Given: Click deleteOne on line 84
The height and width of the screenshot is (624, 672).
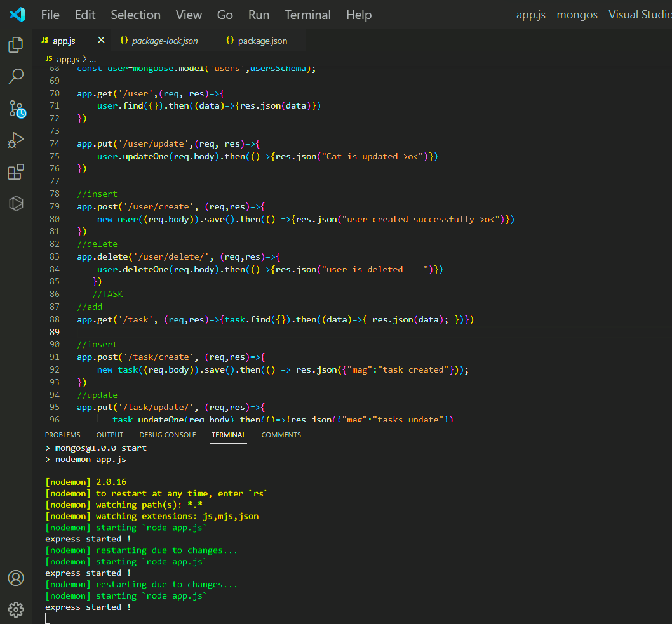Looking at the screenshot, I should [x=145, y=269].
